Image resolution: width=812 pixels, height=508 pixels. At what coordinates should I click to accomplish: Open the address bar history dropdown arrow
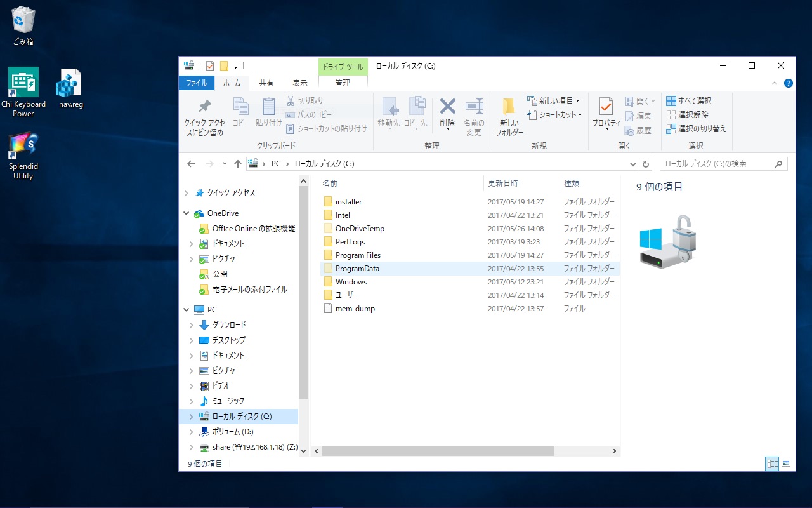tap(633, 164)
